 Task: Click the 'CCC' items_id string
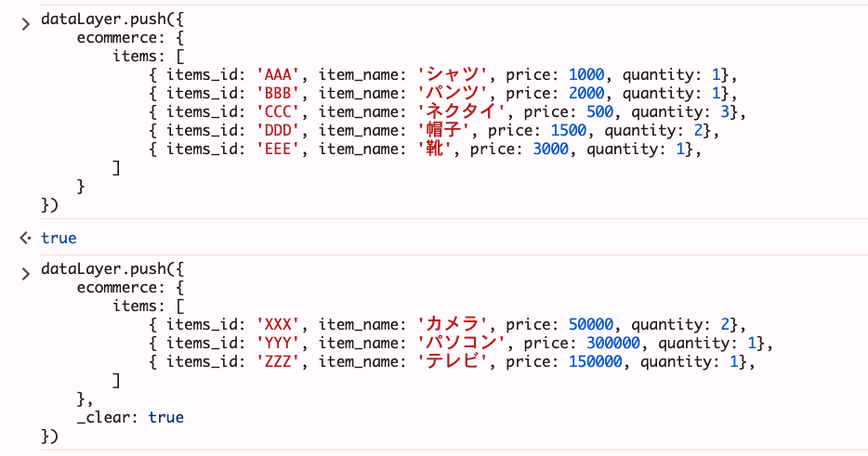[x=278, y=111]
